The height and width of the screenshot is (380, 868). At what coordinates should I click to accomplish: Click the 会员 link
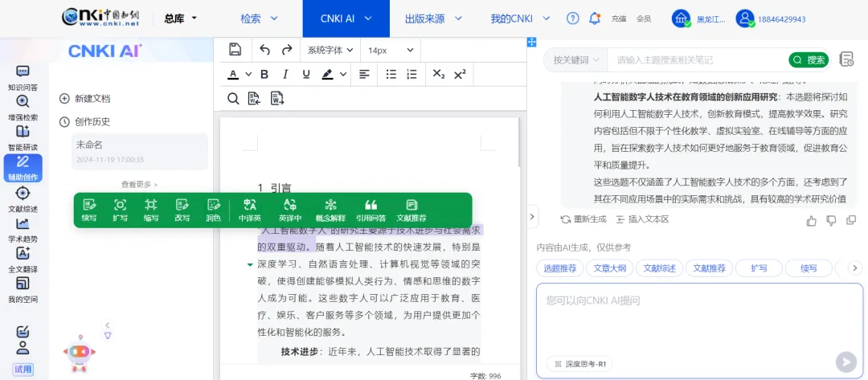click(643, 18)
